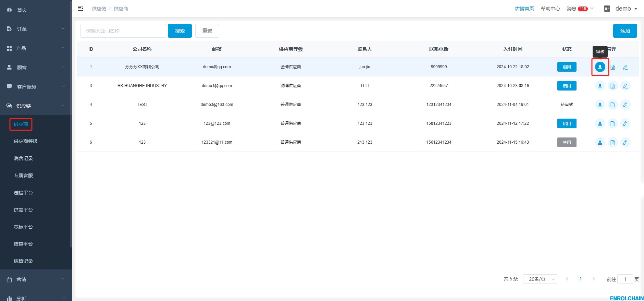
Task: Open 消费记录 submenu item
Action: pos(23,158)
